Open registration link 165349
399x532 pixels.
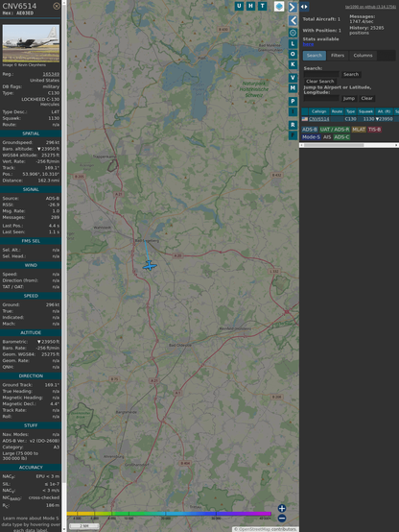[51, 74]
